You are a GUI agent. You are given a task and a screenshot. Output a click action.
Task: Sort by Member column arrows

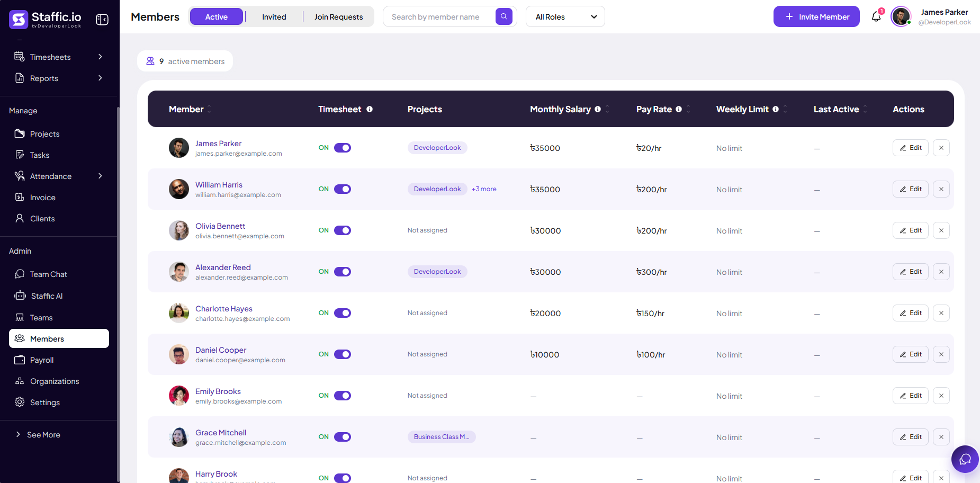click(x=209, y=109)
